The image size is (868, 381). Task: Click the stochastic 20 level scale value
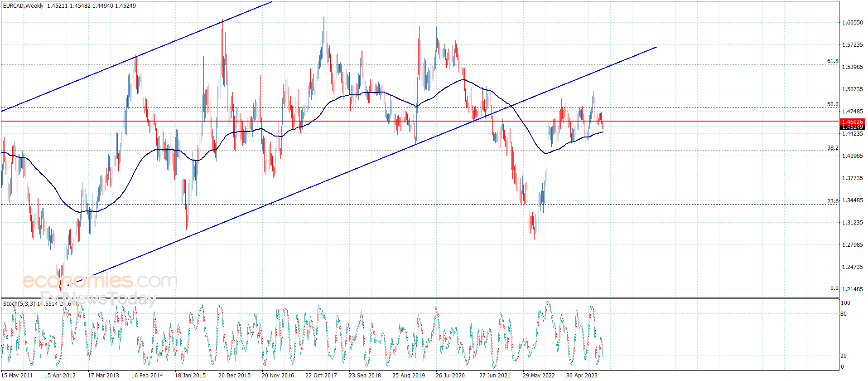click(844, 356)
